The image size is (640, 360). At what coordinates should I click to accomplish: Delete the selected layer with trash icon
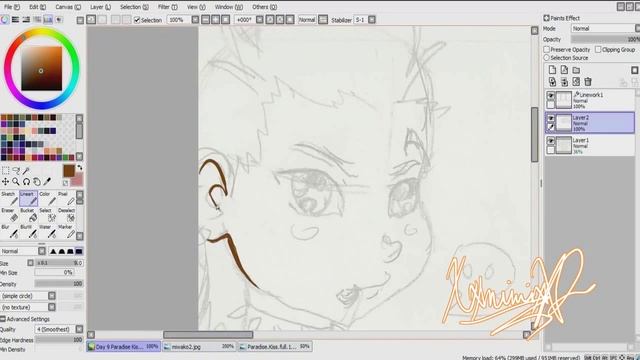588,82
